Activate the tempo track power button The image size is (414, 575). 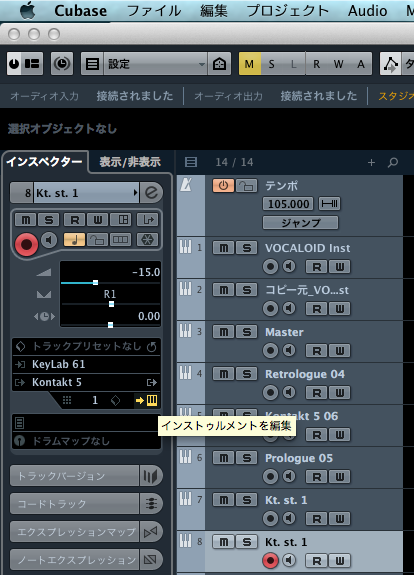point(223,186)
